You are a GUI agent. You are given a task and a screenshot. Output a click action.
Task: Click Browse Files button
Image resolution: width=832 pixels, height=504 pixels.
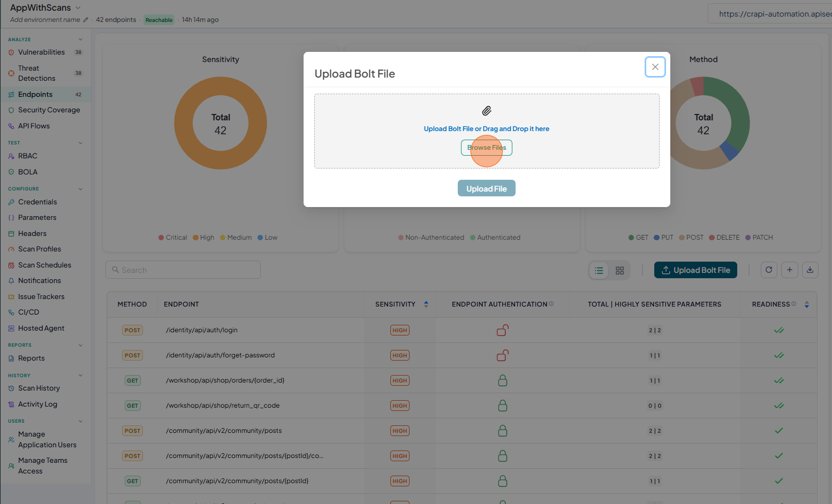(x=486, y=148)
